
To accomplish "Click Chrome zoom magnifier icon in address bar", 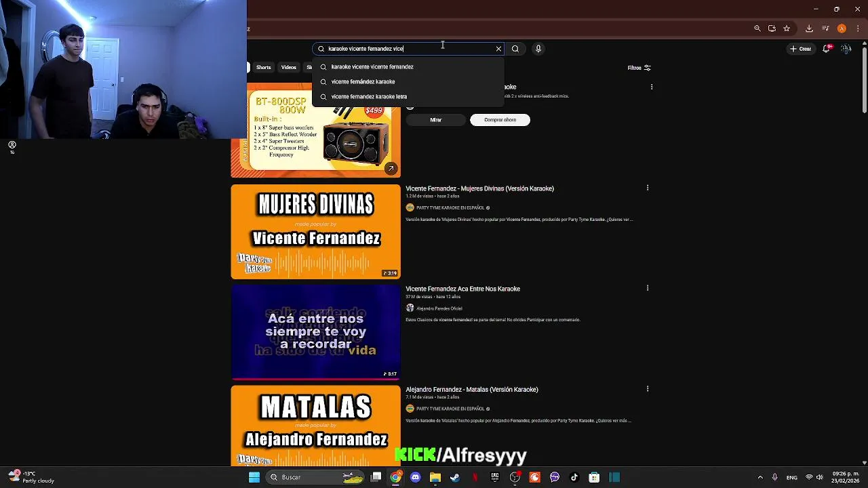I will pos(757,28).
